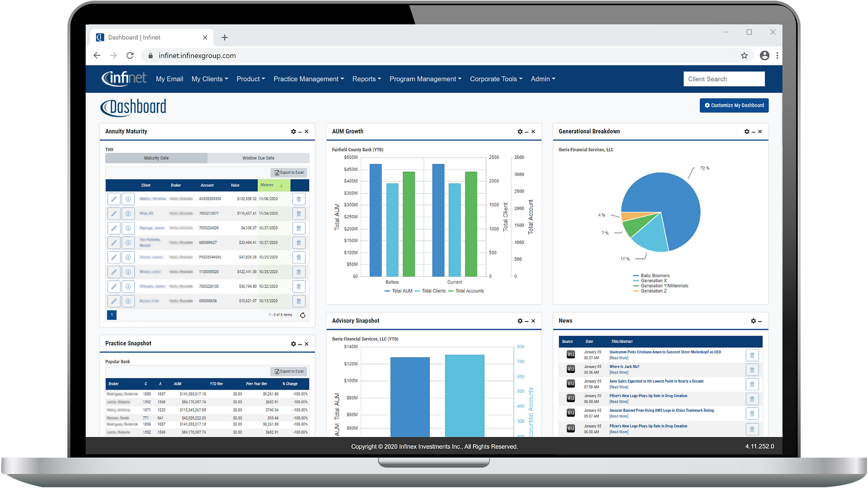868x488 pixels.
Task: Click Export to Excel in Annuity Maturity
Action: tap(289, 173)
